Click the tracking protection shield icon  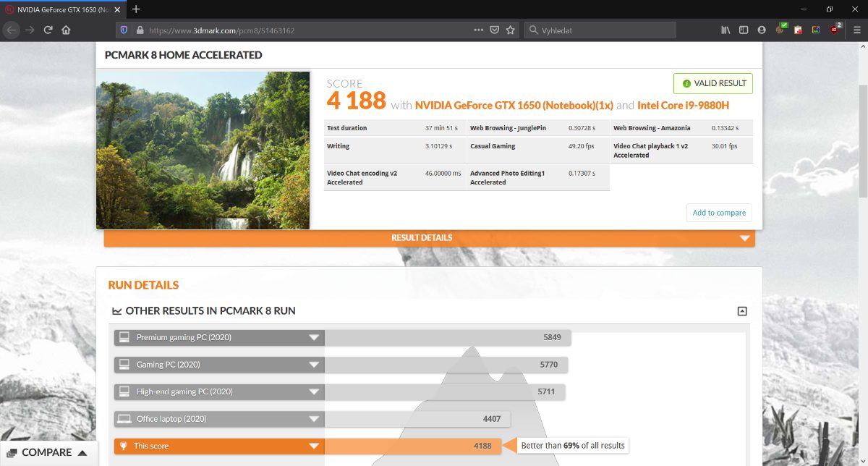click(124, 30)
